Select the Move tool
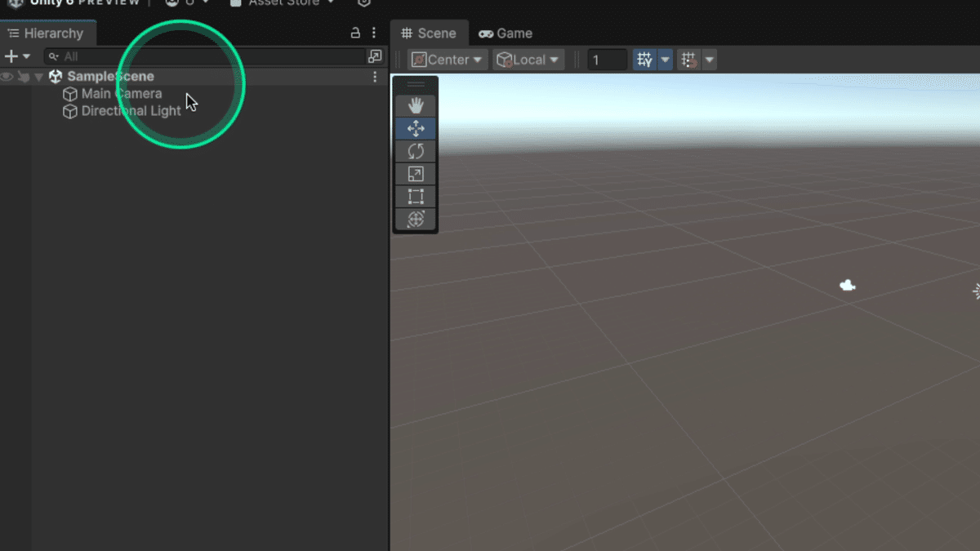Screen dimensions: 980x551 [x=416, y=128]
